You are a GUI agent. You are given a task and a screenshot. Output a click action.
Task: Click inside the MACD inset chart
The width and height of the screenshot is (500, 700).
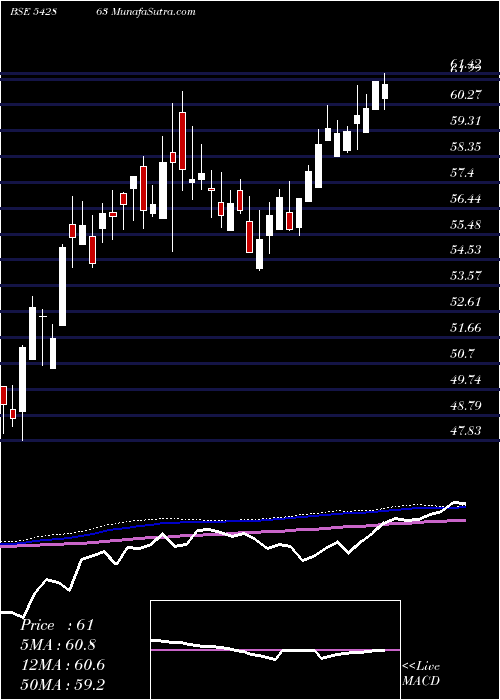point(275,650)
